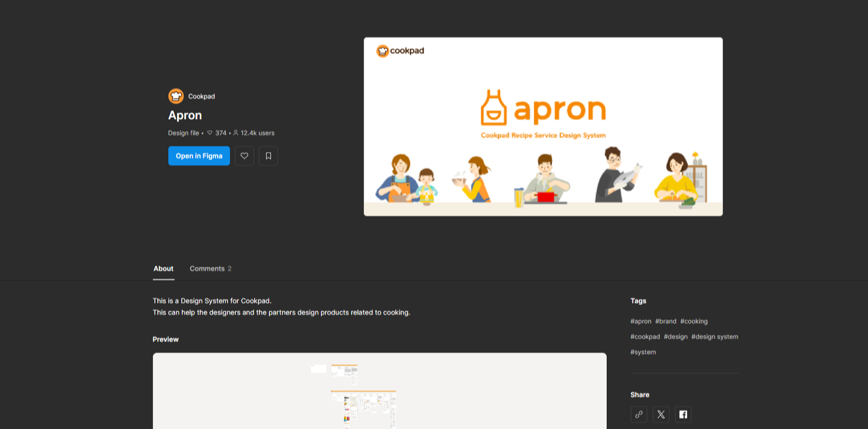This screenshot has height=429, width=868.
Task: Click the Cookpad author avatar icon
Action: click(x=176, y=96)
